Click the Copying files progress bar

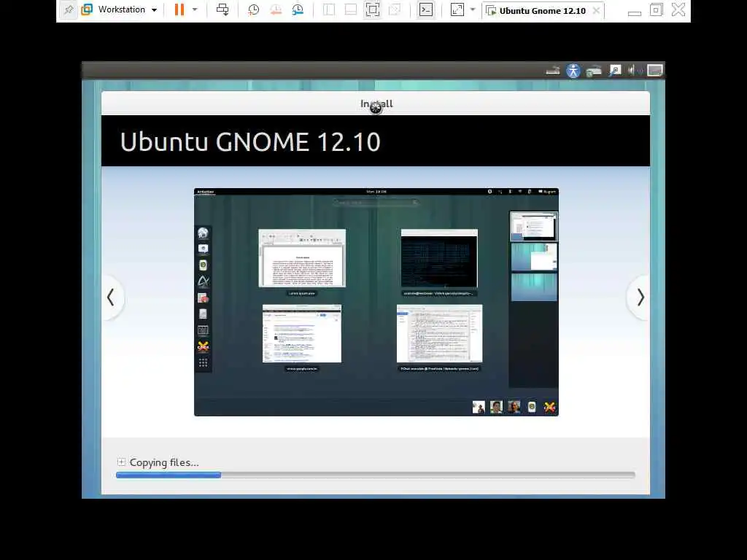tap(376, 475)
